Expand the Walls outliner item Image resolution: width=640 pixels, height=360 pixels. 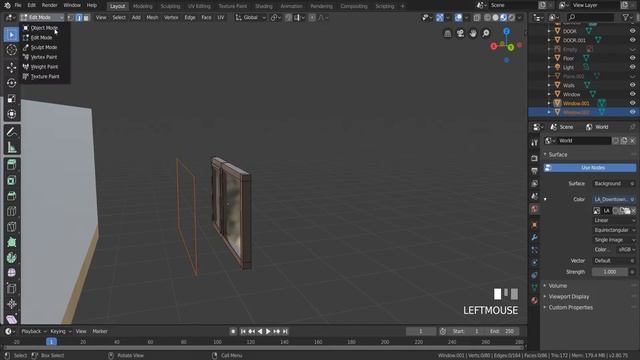(549, 85)
